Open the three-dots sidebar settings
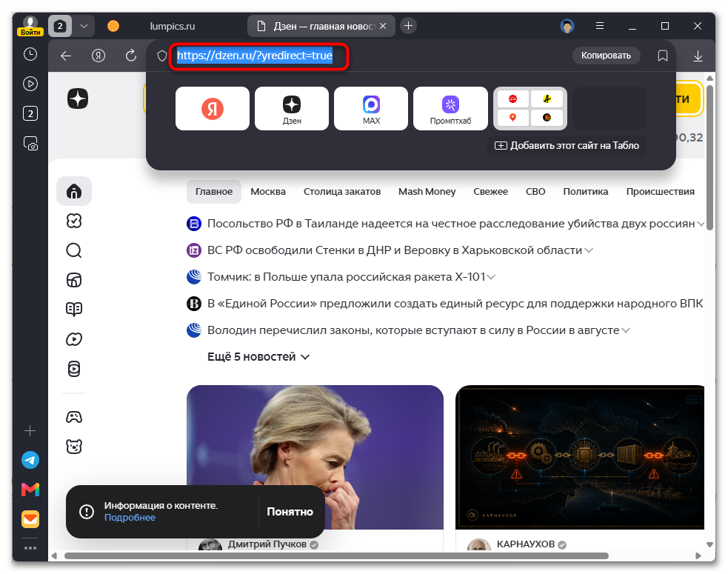728x574 pixels. click(x=30, y=548)
